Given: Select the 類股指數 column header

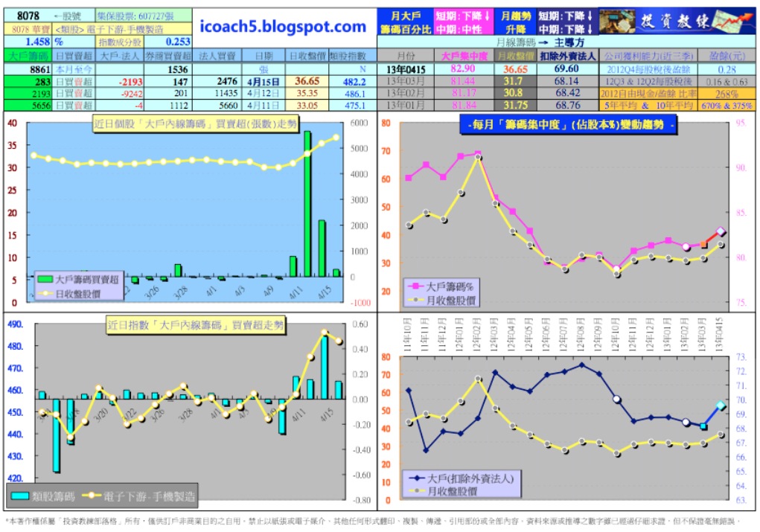Looking at the screenshot, I should (347, 56).
